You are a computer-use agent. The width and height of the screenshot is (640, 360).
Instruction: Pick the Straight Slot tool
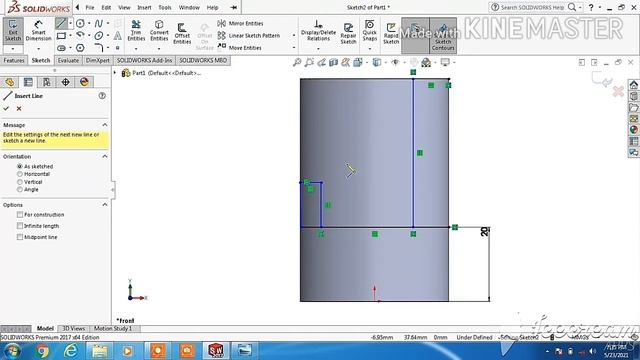pos(61,48)
